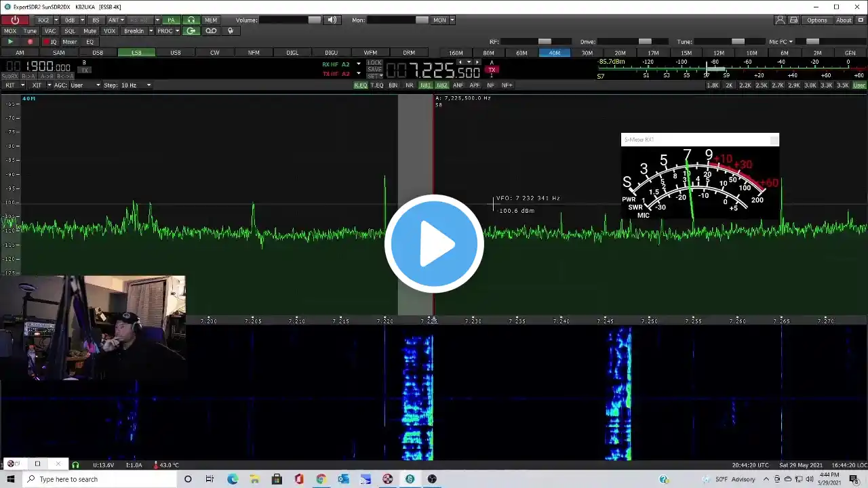Select the AM mode tab
The height and width of the screenshot is (488, 868).
pos(20,53)
